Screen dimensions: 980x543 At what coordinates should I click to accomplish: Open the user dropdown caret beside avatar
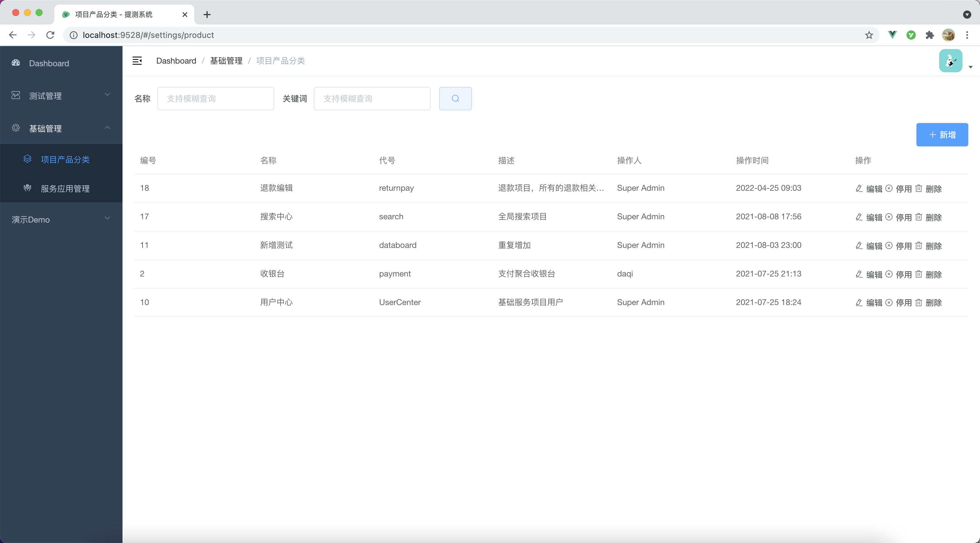[x=970, y=67]
